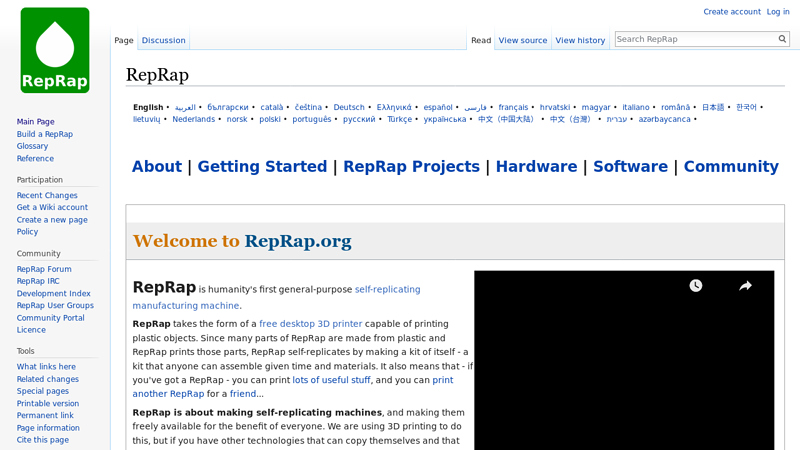Image resolution: width=800 pixels, height=450 pixels.
Task: Switch language to français
Action: [513, 107]
